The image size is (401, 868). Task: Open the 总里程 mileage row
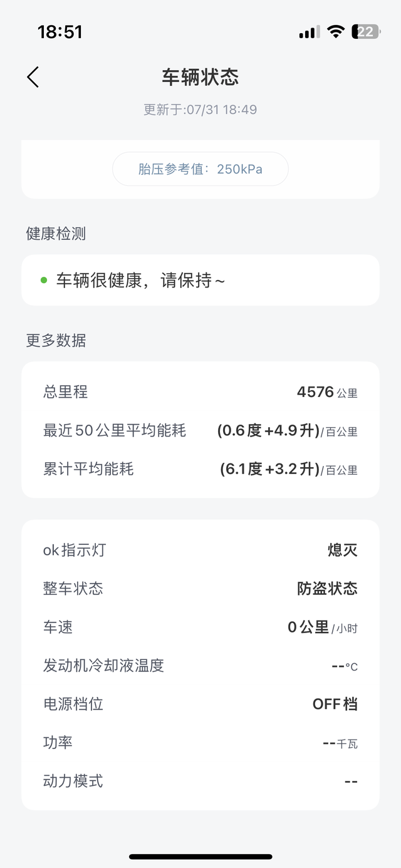pyautogui.click(x=200, y=392)
